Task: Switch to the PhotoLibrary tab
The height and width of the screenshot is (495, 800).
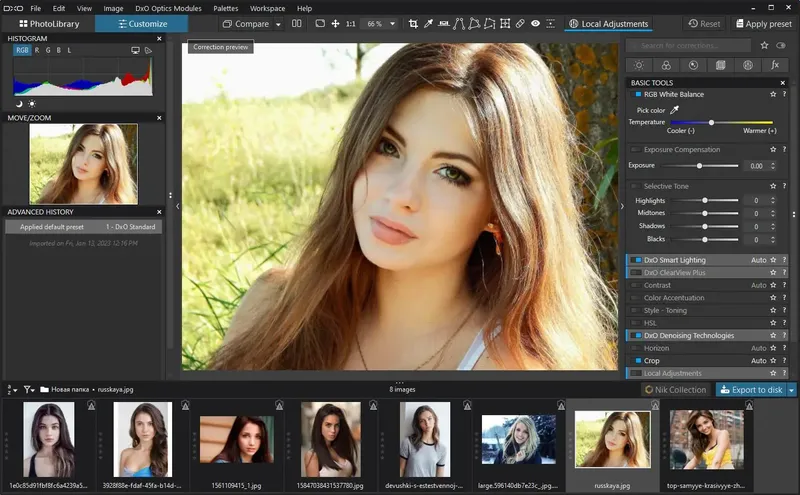Action: coord(50,23)
